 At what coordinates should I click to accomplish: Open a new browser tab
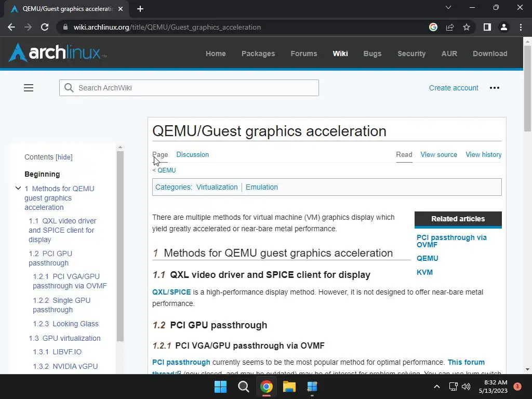coord(140,9)
